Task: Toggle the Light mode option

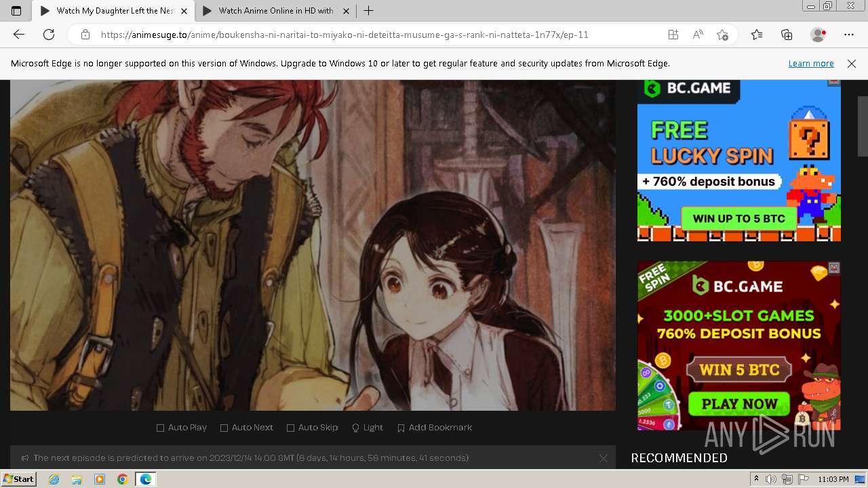Action: 368,428
